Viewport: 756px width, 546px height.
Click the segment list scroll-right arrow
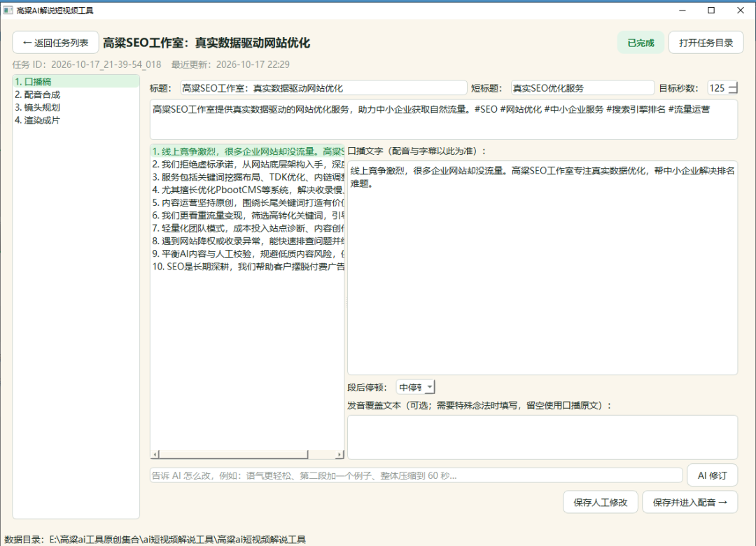(x=340, y=454)
